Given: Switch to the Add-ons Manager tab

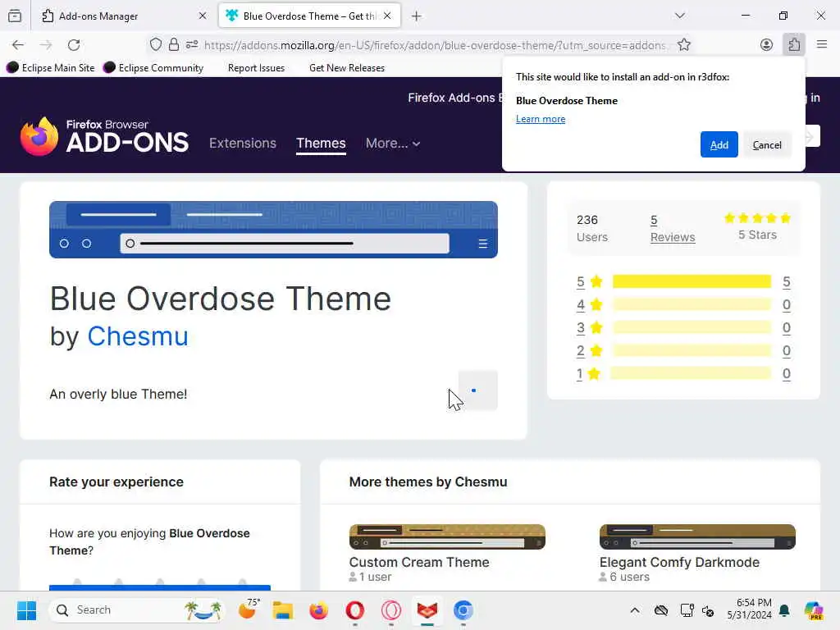Looking at the screenshot, I should 125,16.
